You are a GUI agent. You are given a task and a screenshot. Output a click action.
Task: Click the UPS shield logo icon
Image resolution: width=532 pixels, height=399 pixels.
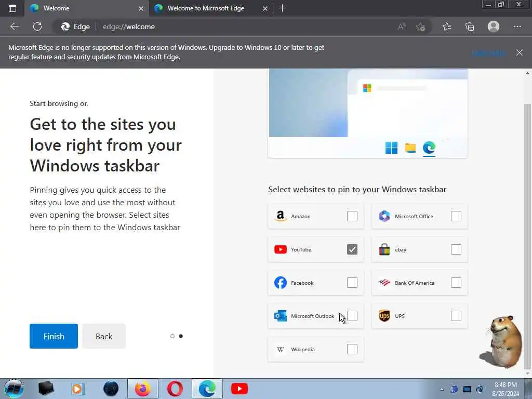384,316
